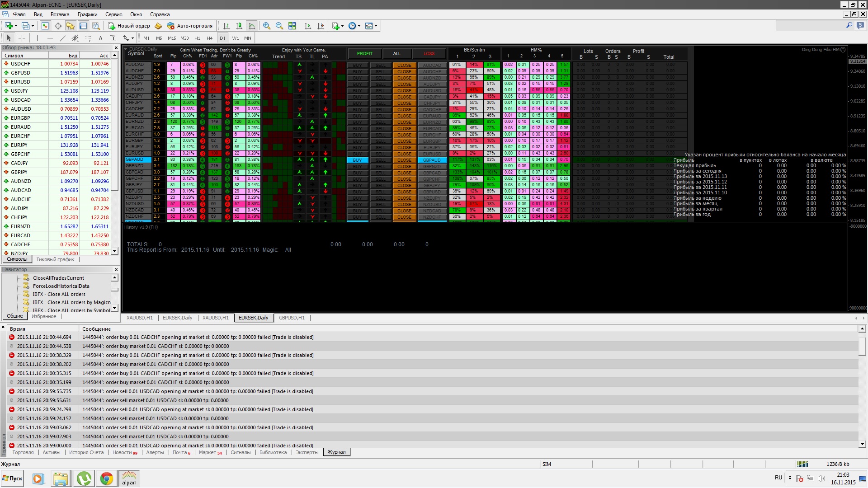868x488 pixels.
Task: Open the Пуск start button
Action: (12, 479)
